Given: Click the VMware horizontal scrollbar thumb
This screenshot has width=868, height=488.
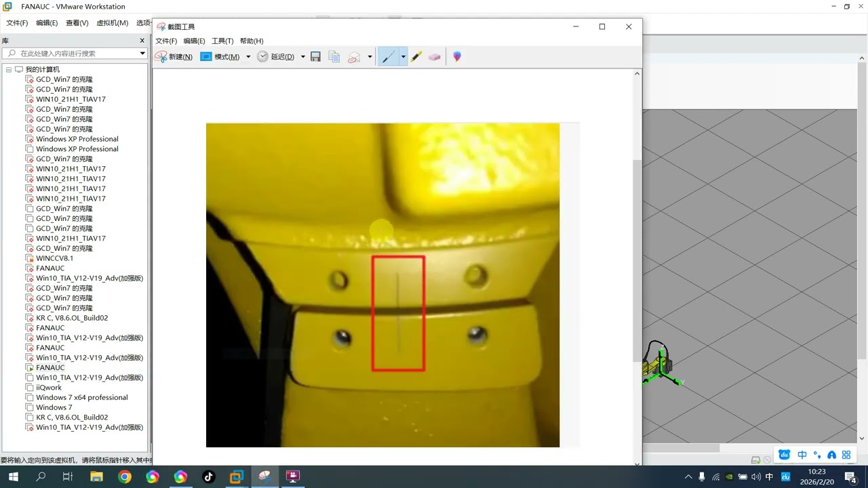Looking at the screenshot, I should click(x=680, y=448).
